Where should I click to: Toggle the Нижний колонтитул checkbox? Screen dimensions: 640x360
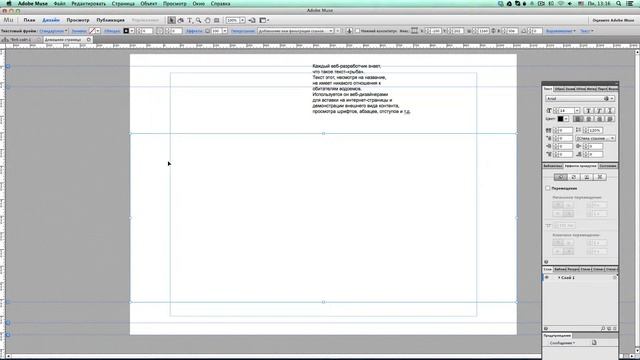tap(358, 31)
